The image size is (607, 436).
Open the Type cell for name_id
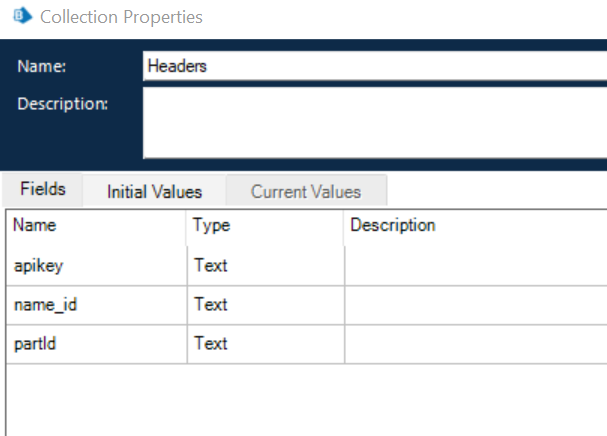tap(265, 305)
